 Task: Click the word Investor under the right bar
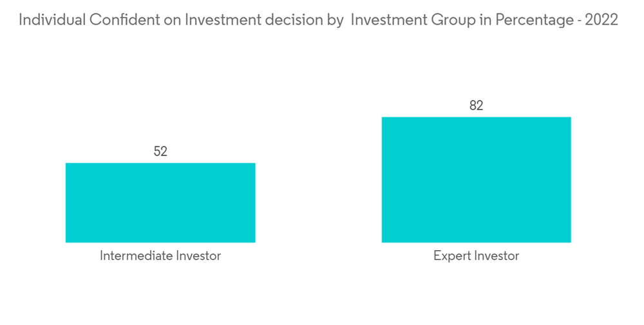click(496, 256)
